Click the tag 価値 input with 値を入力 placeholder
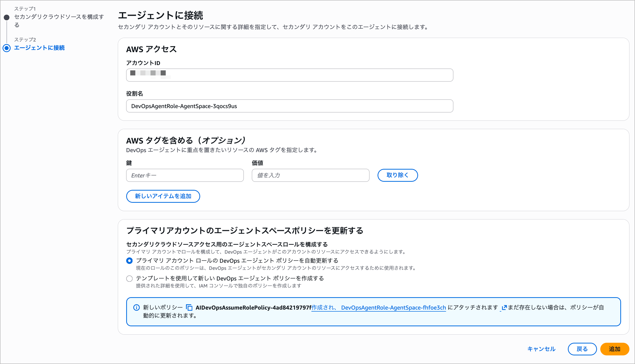Screen dimensions: 635x364 click(x=310, y=175)
